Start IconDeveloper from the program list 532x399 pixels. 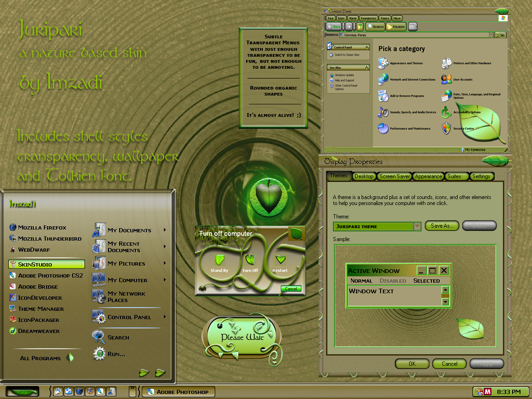[35, 298]
